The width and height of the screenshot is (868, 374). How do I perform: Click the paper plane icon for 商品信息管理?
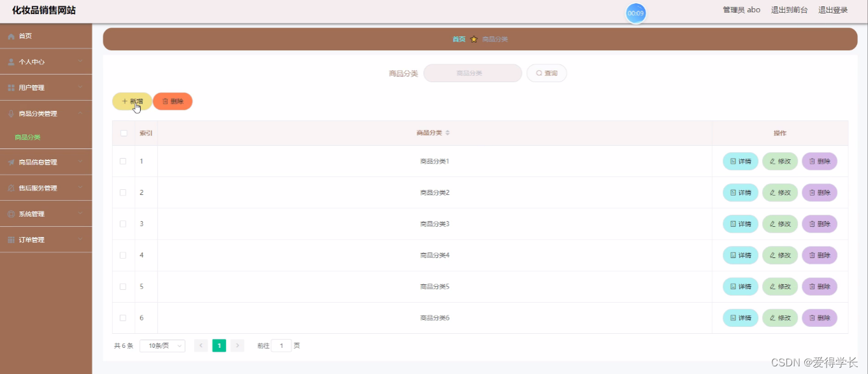coord(11,162)
